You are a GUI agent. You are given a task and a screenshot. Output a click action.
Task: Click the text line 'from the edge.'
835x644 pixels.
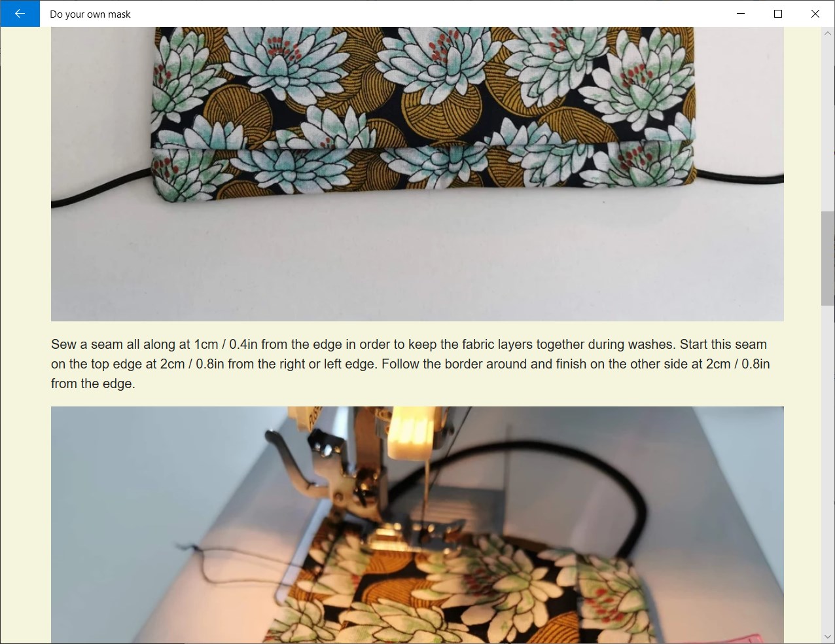point(93,384)
